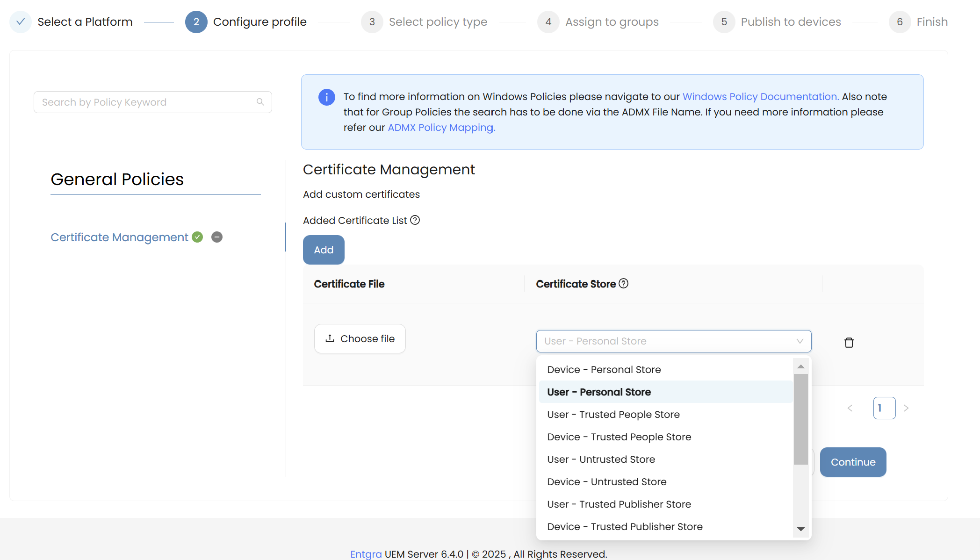Click the Certificate Store column header text

click(x=576, y=284)
